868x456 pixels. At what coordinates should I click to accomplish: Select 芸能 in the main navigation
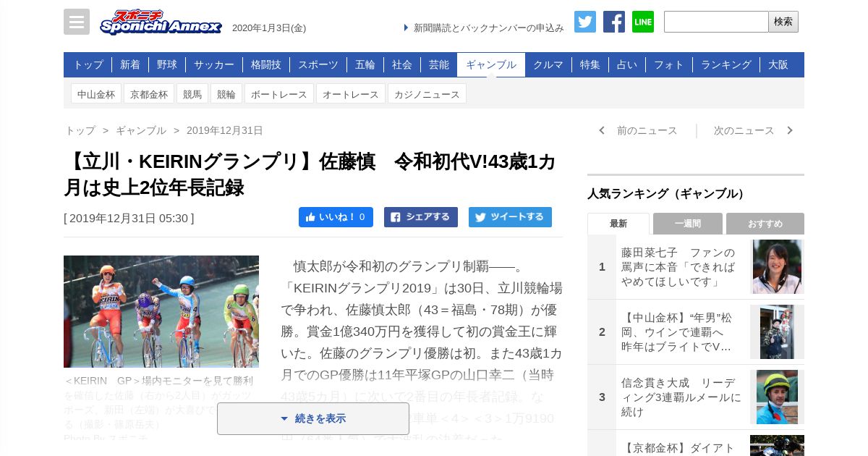pyautogui.click(x=439, y=64)
